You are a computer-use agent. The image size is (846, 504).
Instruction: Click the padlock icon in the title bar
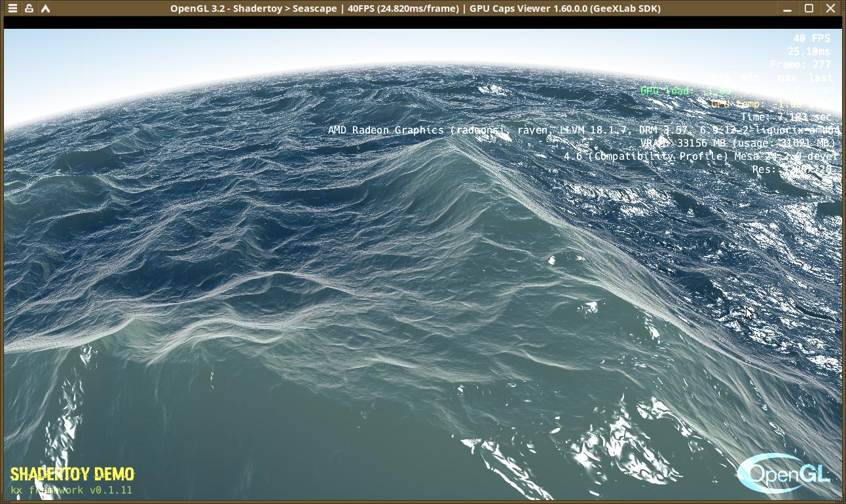[x=29, y=9]
